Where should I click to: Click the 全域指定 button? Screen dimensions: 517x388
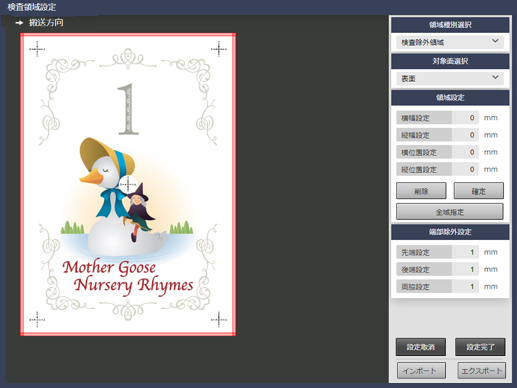point(450,212)
